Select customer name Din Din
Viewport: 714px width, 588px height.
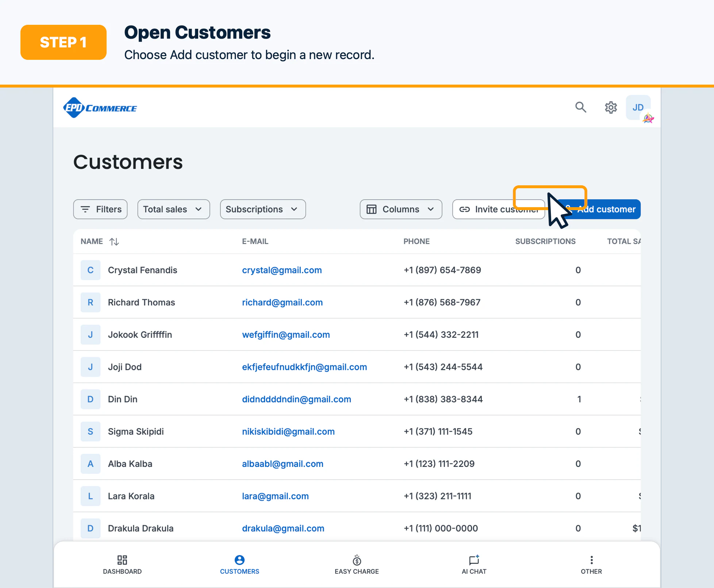point(123,399)
